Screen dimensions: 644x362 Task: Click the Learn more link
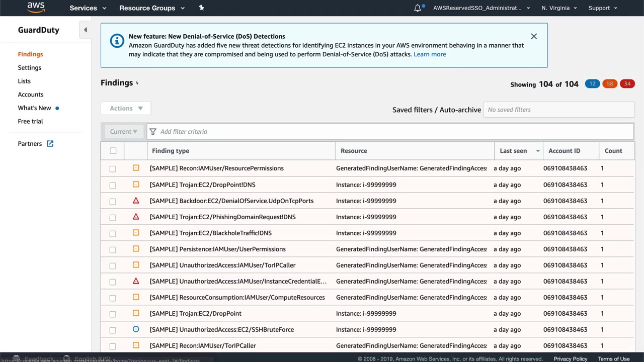point(429,54)
